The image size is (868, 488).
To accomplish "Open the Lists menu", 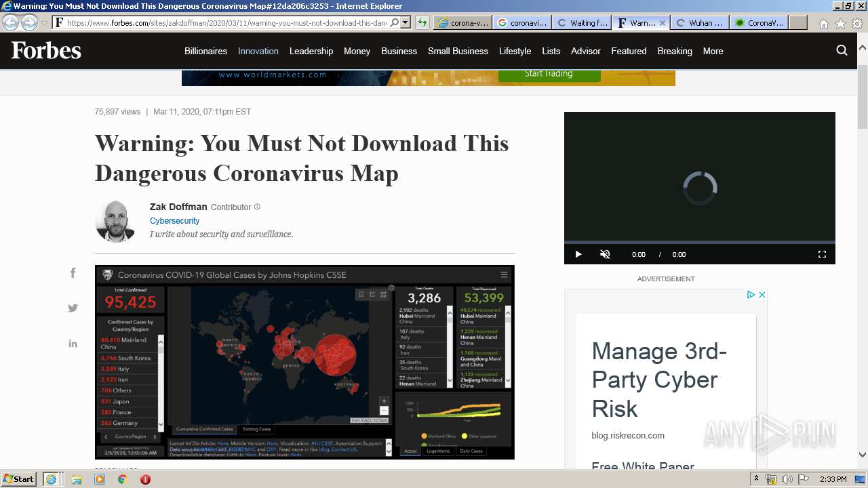I will (551, 51).
